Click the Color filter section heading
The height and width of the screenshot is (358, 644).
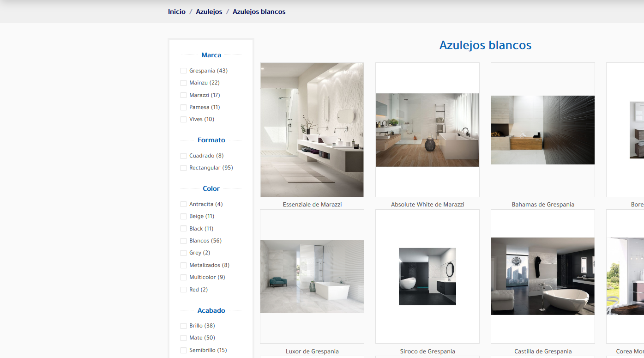click(211, 188)
